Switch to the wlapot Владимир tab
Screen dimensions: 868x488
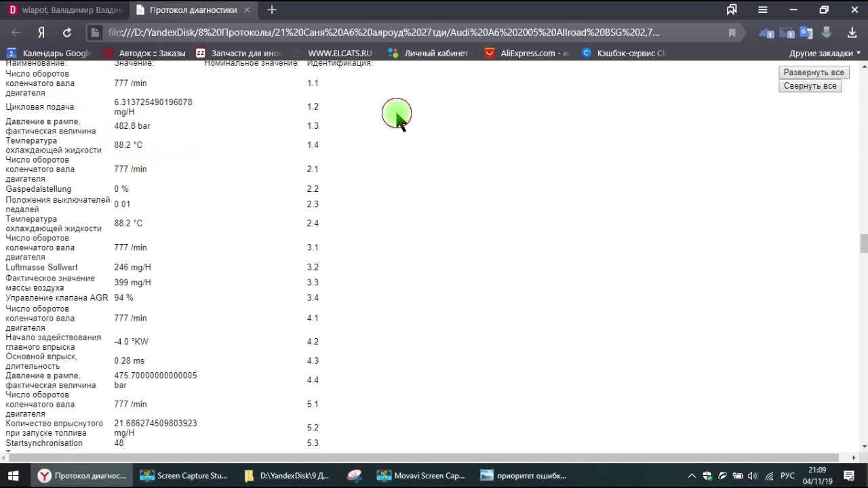(64, 10)
